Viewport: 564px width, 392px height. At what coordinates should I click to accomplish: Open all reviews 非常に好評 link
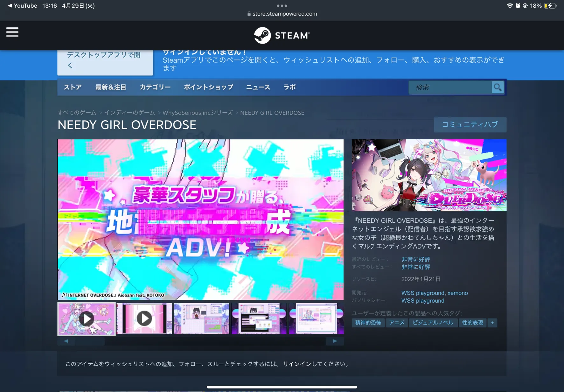(416, 267)
